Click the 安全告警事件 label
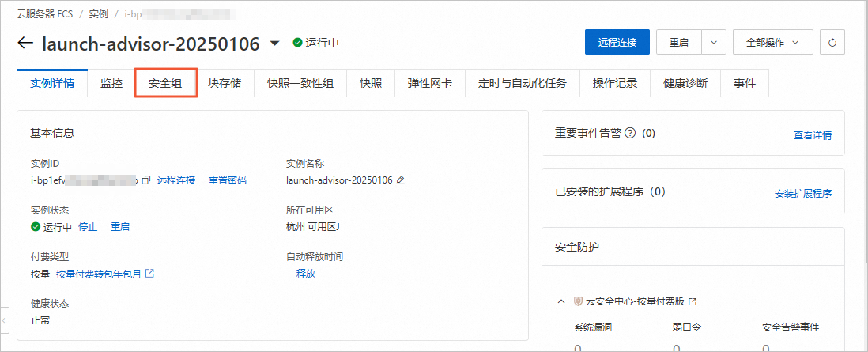The width and height of the screenshot is (868, 352). [791, 327]
